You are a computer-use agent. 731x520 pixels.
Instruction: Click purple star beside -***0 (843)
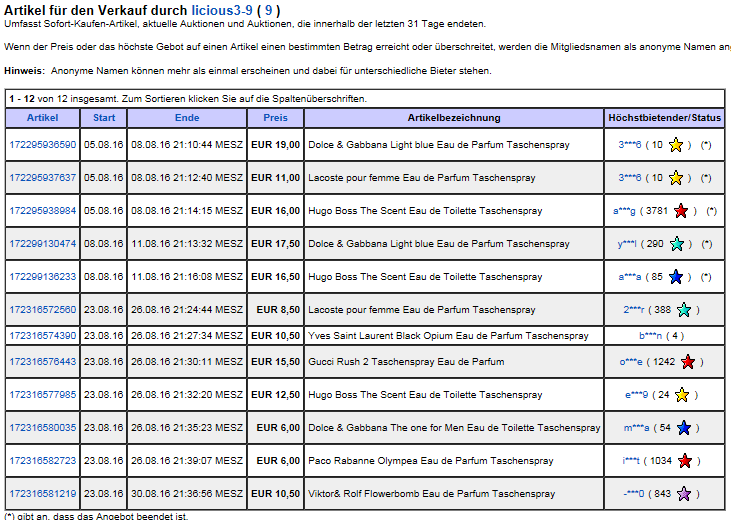[684, 494]
